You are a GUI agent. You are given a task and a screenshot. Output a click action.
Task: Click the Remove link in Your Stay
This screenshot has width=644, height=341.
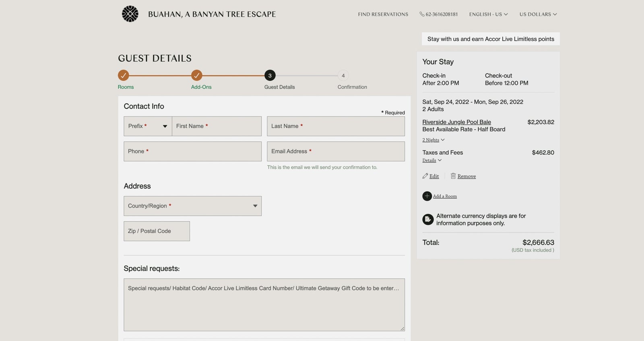click(466, 176)
